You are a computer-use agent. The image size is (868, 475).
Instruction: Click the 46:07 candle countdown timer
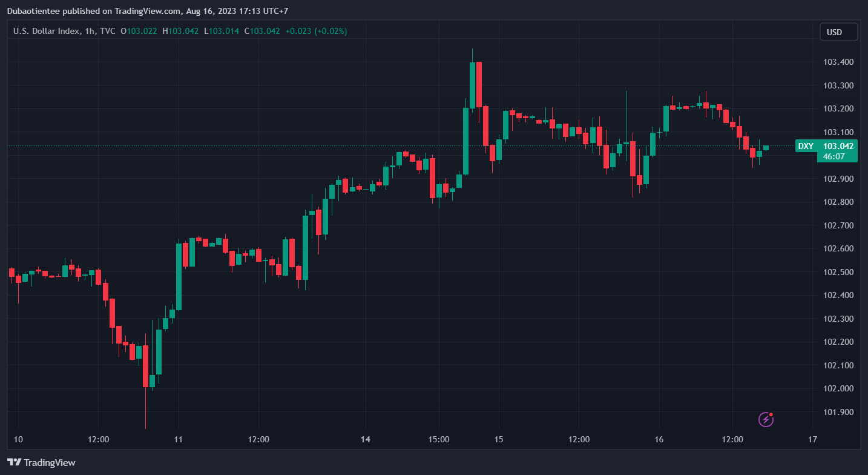pyautogui.click(x=834, y=156)
